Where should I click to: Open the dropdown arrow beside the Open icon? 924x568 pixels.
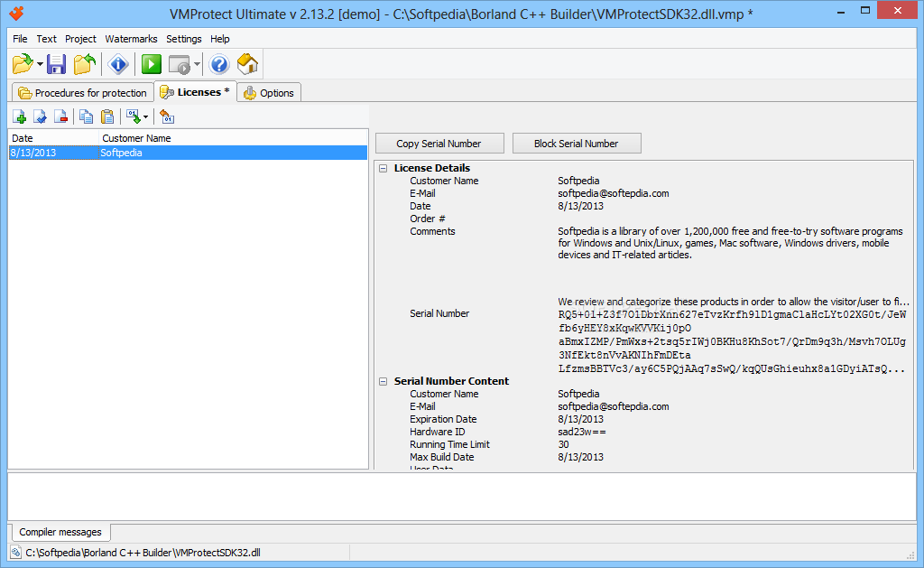40,64
